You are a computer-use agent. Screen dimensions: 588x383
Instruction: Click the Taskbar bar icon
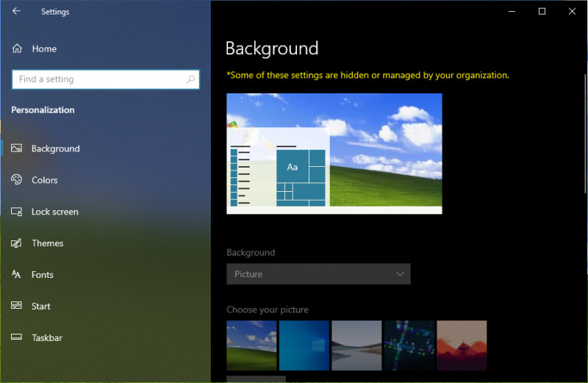pos(16,337)
